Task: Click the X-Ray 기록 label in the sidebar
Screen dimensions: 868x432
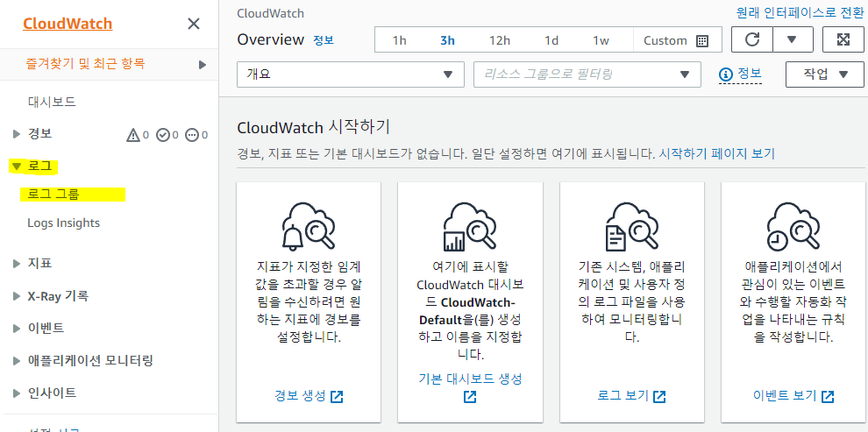Action: pyautogui.click(x=58, y=296)
